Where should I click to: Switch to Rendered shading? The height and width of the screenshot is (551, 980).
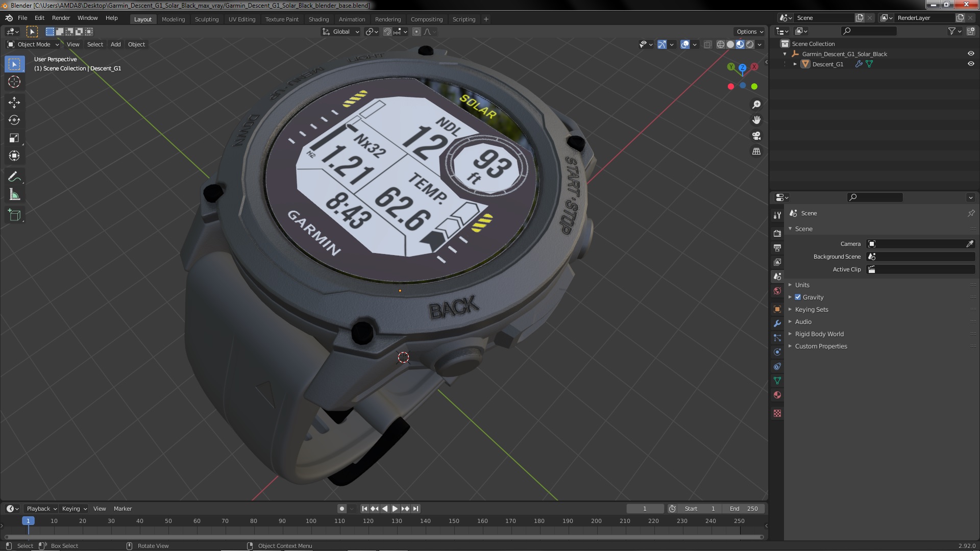(750, 44)
